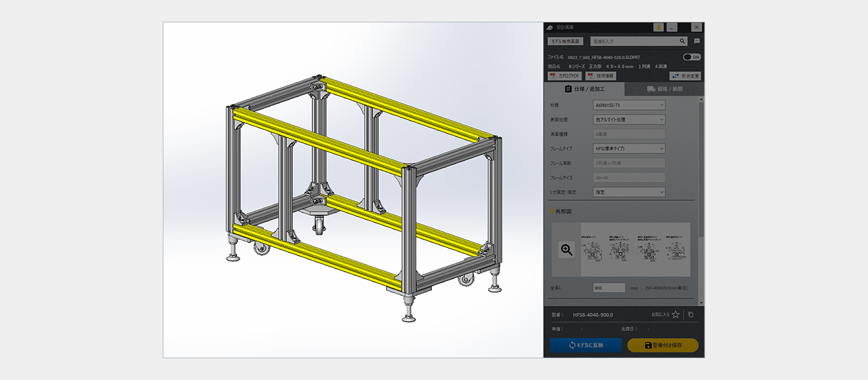The image size is (868, 380).
Task: Click the モデルに反映 button
Action: pyautogui.click(x=586, y=345)
